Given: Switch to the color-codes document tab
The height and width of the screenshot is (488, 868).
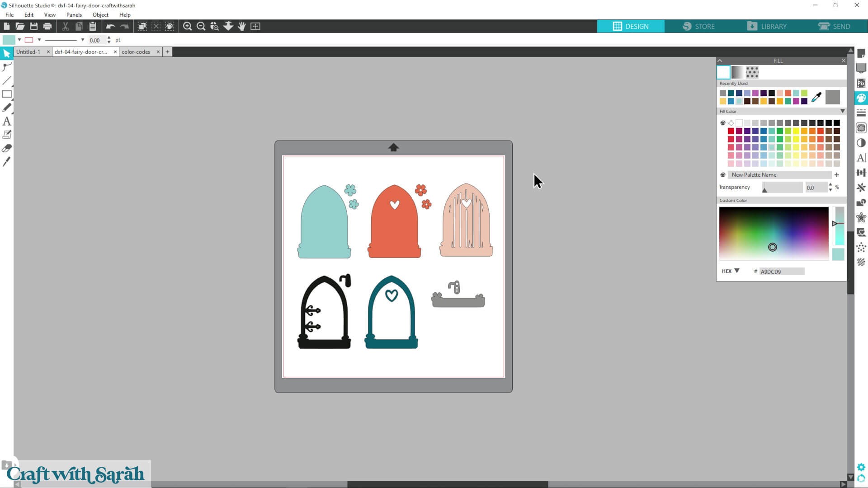Looking at the screenshot, I should click(x=136, y=52).
